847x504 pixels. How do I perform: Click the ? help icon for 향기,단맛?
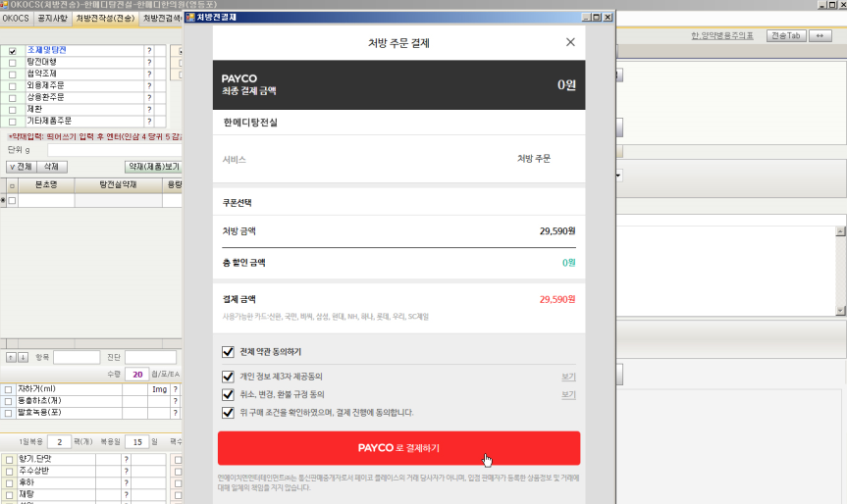coord(126,459)
